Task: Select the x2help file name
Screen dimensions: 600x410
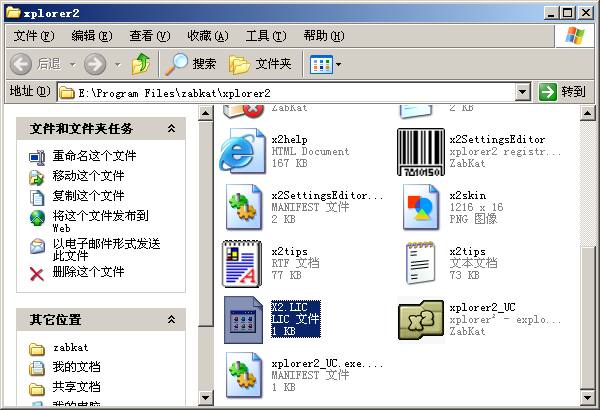Action: click(x=289, y=139)
